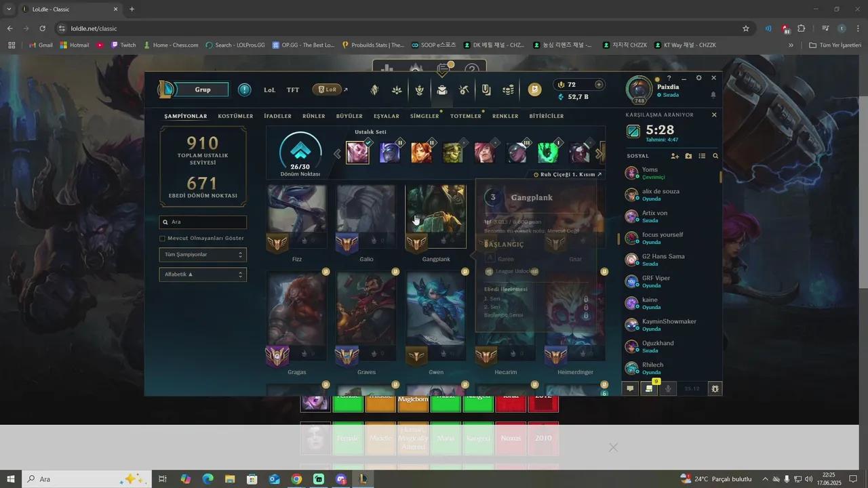The image size is (868, 488).
Task: Reload the loldle.net page
Action: [42, 28]
